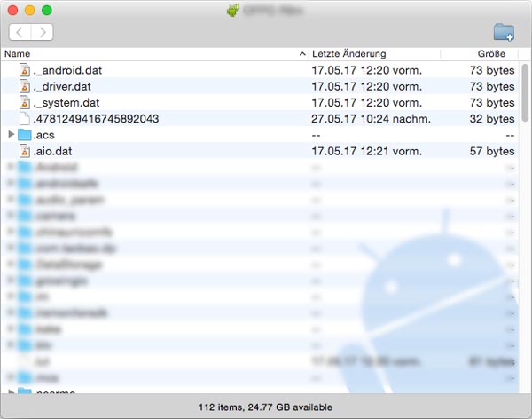This screenshot has width=532, height=419.
Task: Sort by Letzte Änderung column
Action: click(349, 53)
